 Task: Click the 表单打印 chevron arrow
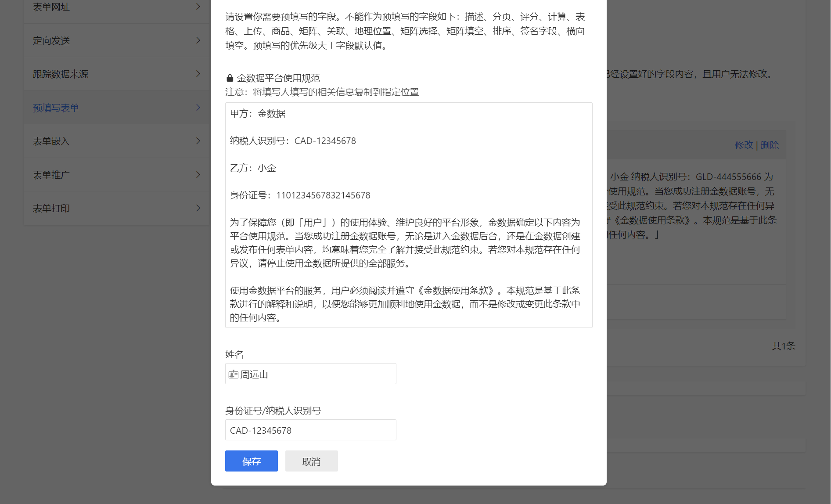tap(198, 208)
